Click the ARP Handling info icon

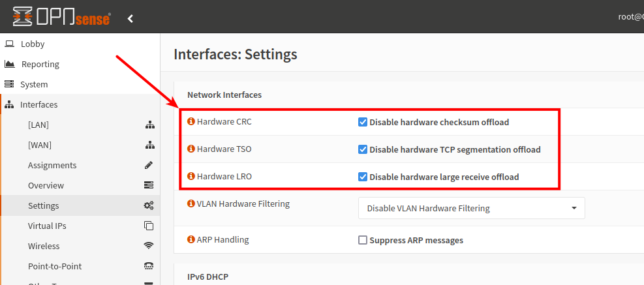point(191,239)
